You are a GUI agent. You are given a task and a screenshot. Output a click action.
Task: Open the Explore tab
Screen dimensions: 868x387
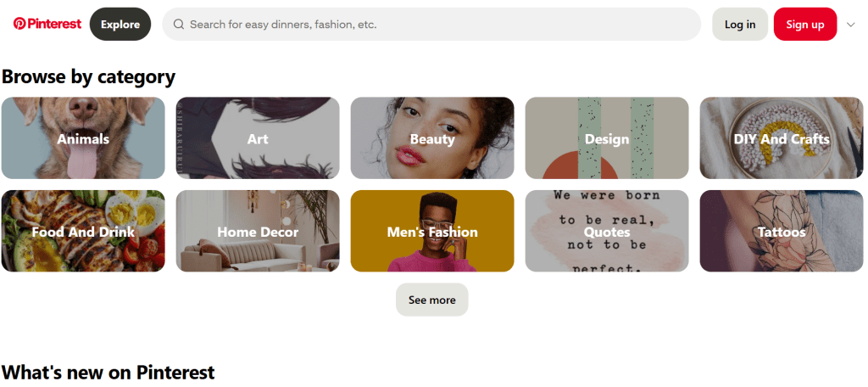120,25
